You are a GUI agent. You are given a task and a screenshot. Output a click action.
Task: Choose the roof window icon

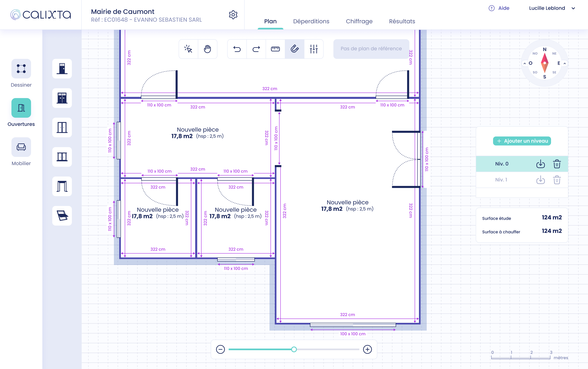[x=62, y=216]
